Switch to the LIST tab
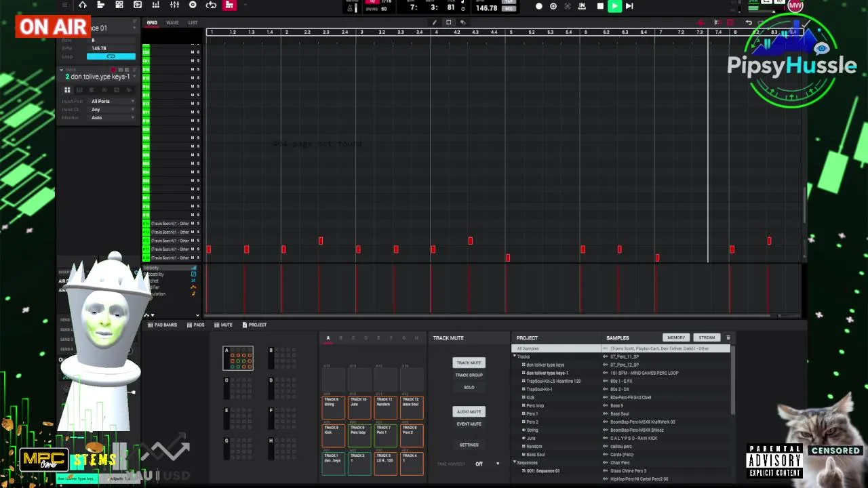The image size is (868, 488). coord(193,22)
